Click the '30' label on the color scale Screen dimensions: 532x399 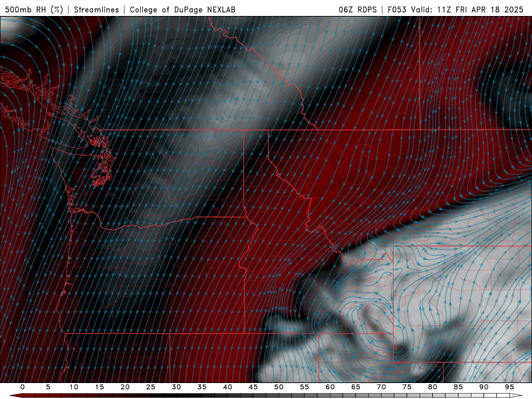click(x=176, y=387)
